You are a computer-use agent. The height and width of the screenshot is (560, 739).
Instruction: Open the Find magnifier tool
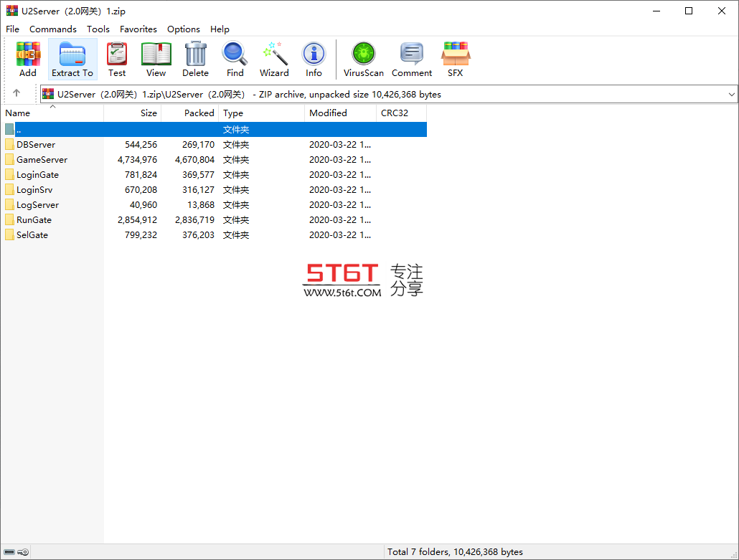click(x=235, y=60)
